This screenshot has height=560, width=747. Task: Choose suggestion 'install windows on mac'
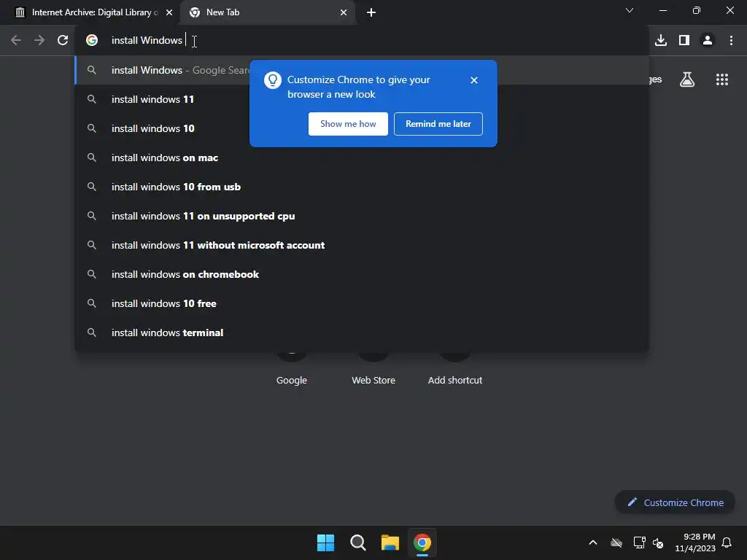[x=362, y=157]
